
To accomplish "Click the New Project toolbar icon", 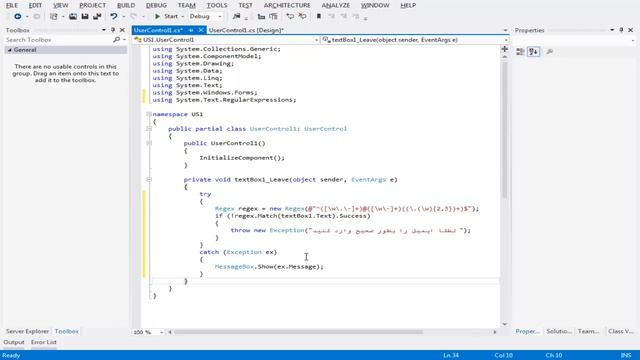I will tap(53, 16).
